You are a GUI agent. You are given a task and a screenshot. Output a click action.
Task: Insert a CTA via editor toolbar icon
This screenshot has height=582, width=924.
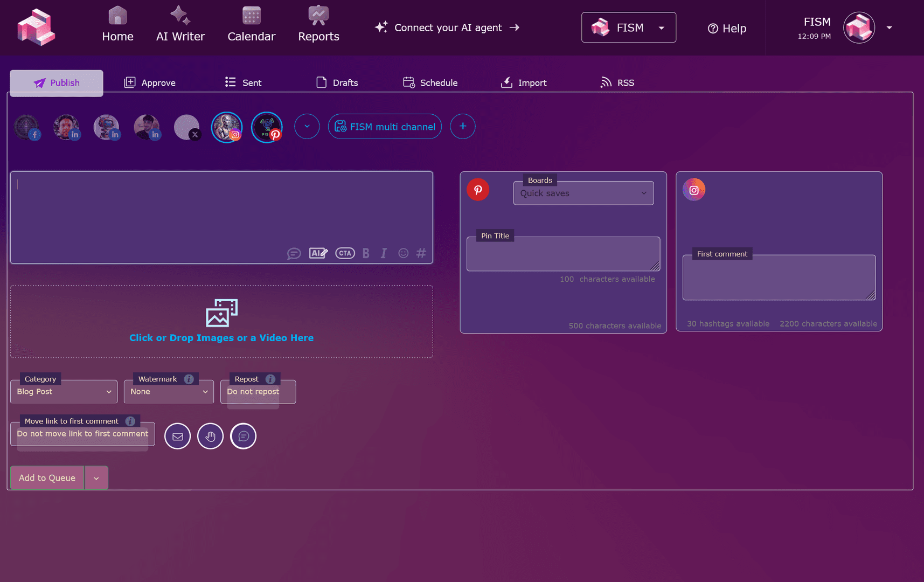click(x=345, y=253)
